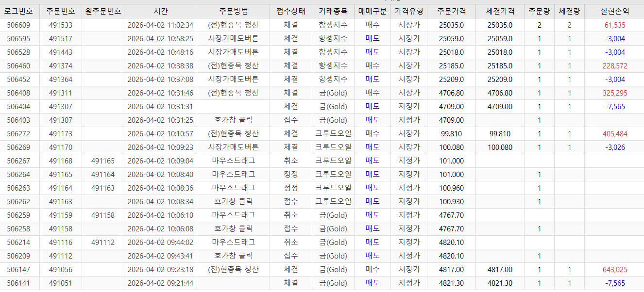
Task: Select timestamp 2026-04-02 10:31:25
Action: pyautogui.click(x=160, y=120)
